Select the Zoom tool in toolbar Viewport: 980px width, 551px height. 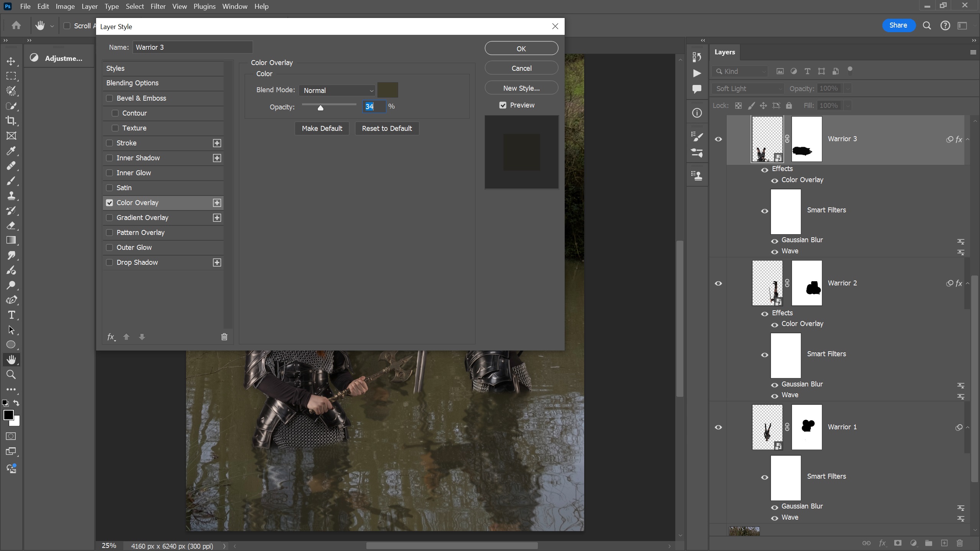(x=11, y=375)
